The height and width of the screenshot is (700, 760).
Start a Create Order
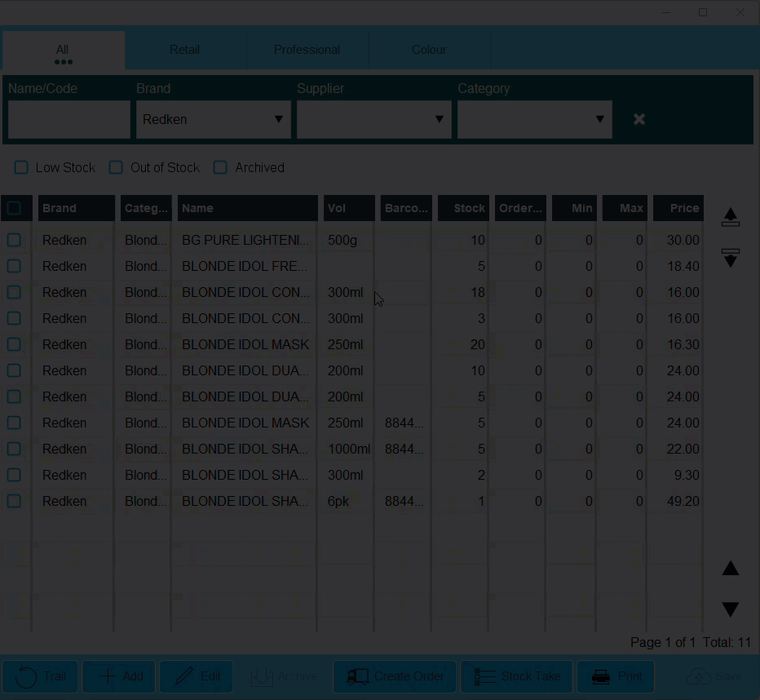[395, 676]
